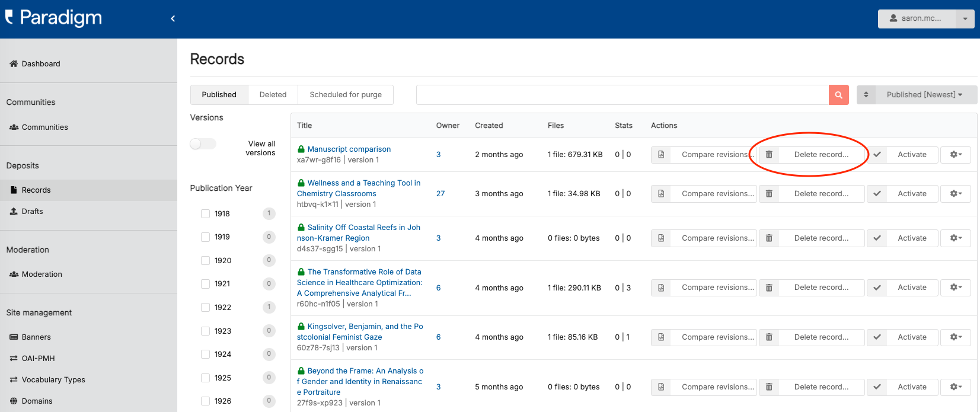
Task: Select the Scheduled for purge tab
Action: coord(346,95)
